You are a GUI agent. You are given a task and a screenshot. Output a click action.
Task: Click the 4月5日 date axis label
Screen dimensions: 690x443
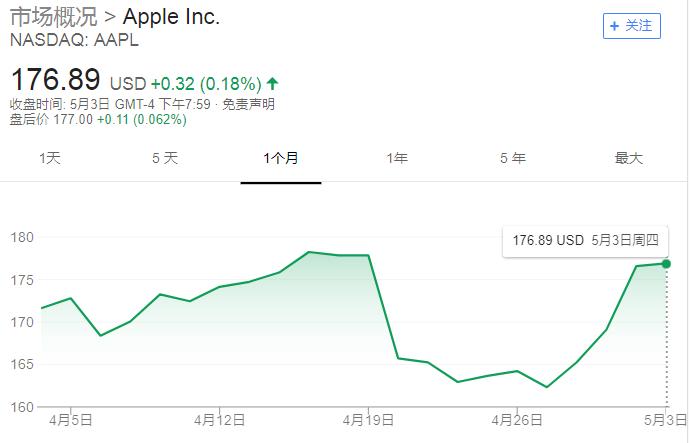pyautogui.click(x=74, y=420)
